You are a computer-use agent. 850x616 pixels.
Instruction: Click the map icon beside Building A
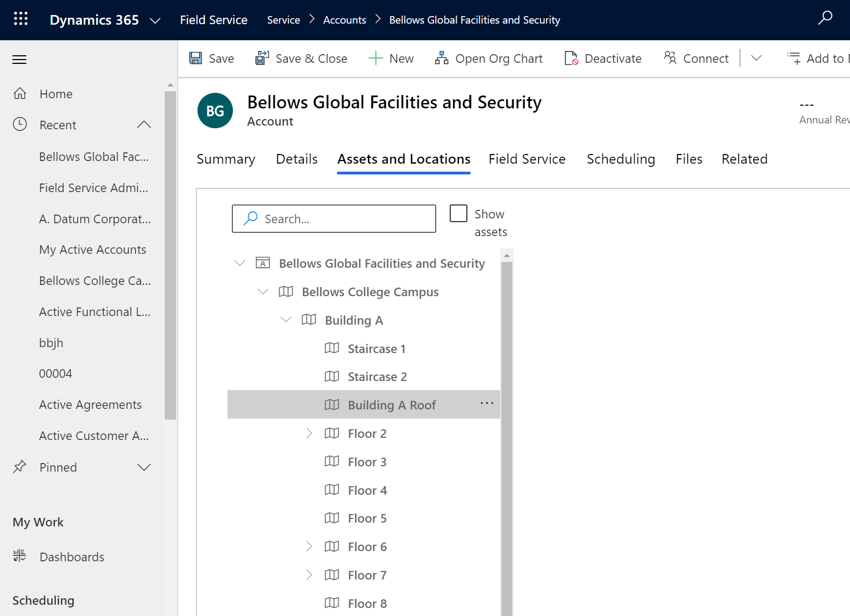309,319
